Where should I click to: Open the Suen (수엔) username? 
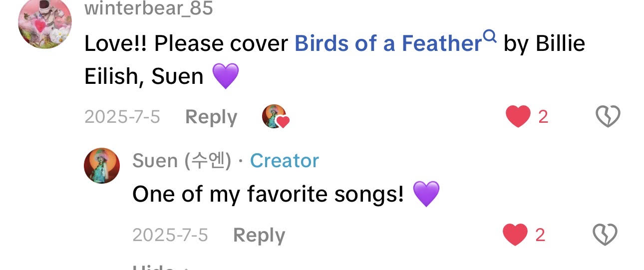pyautogui.click(x=182, y=161)
